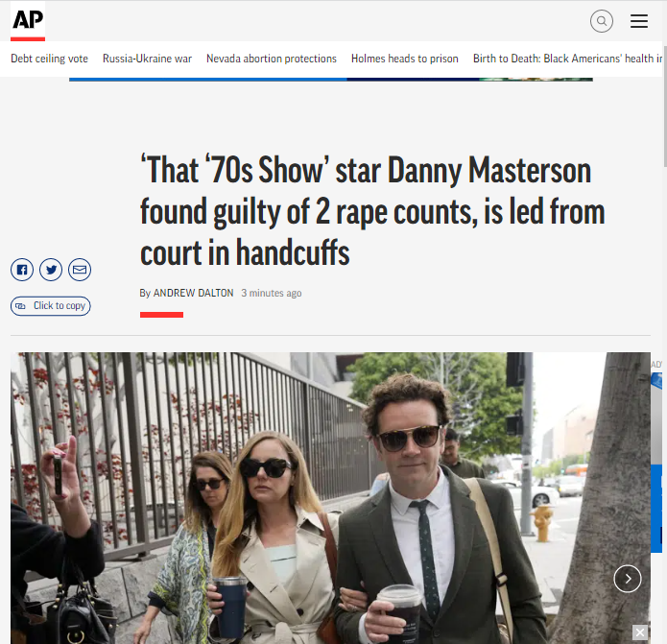Open Holmes heads to prison topic

click(405, 59)
